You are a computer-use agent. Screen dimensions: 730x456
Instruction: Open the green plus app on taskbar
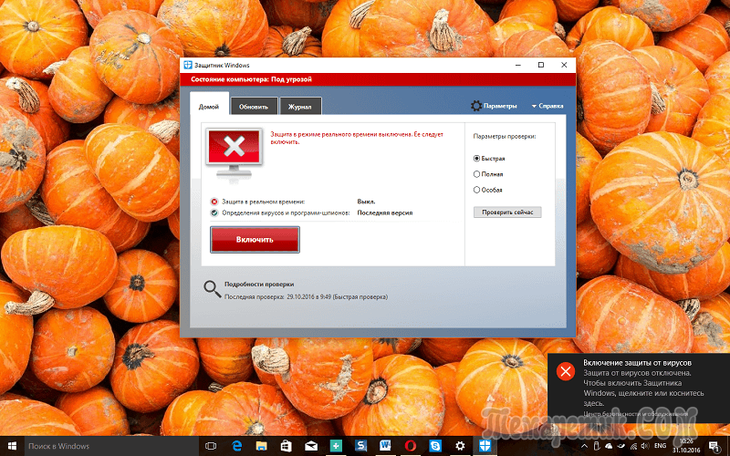[336, 446]
